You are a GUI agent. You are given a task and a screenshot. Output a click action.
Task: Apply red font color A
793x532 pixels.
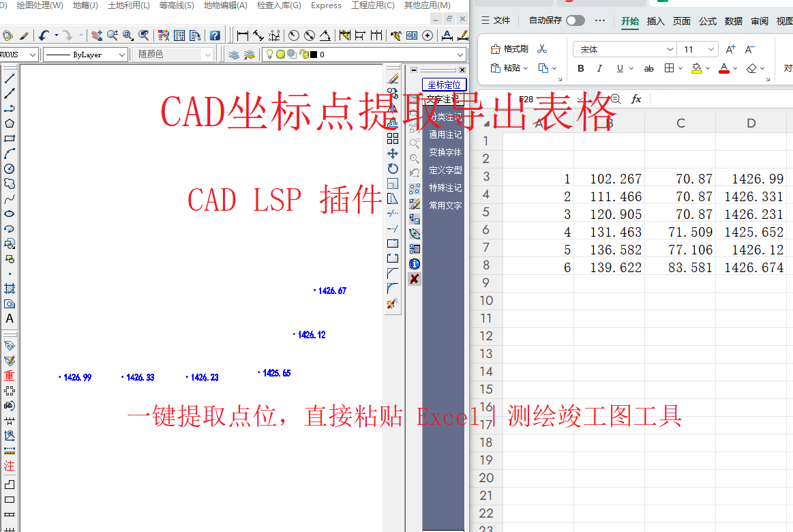[x=724, y=68]
